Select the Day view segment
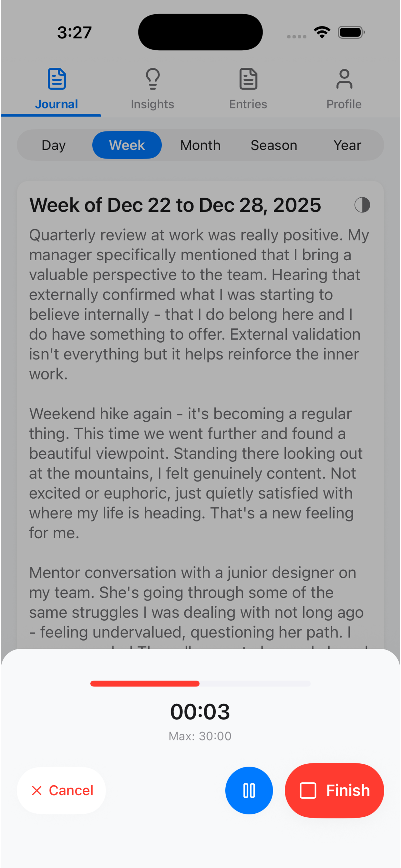401x868 pixels. click(x=54, y=145)
